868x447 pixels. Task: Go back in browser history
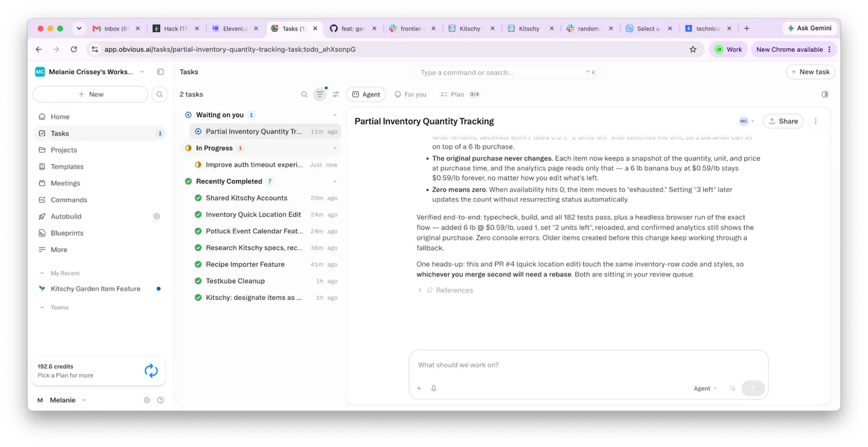(x=39, y=49)
